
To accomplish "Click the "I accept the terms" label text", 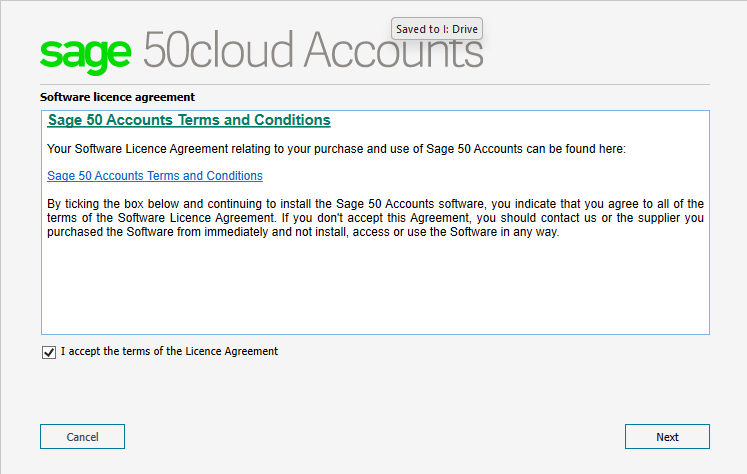I will click(169, 352).
